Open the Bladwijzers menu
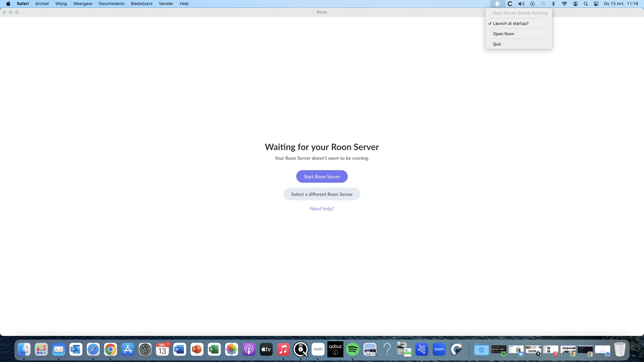This screenshot has height=362, width=644. coord(142,4)
